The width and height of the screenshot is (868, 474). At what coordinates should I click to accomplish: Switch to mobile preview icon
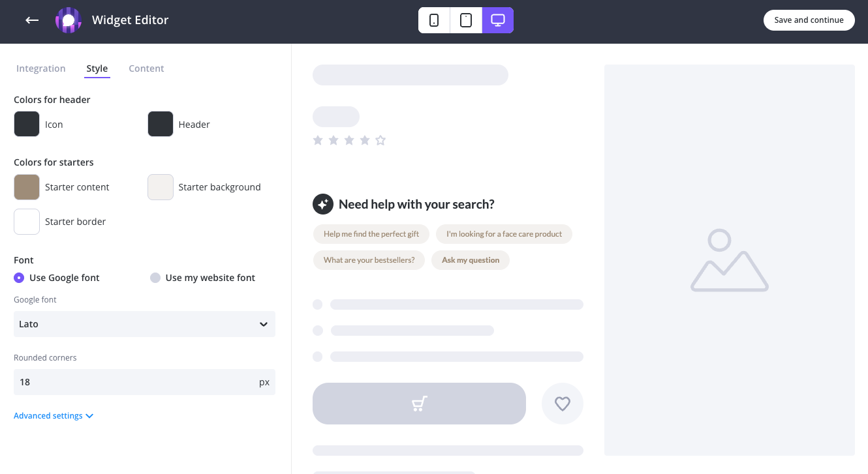tap(434, 20)
